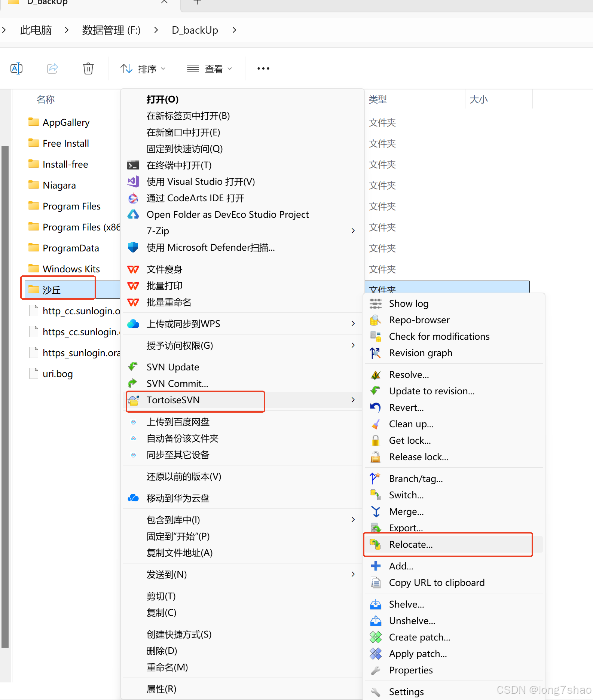
Task: Click the trash delete icon in the toolbar
Action: click(x=88, y=68)
